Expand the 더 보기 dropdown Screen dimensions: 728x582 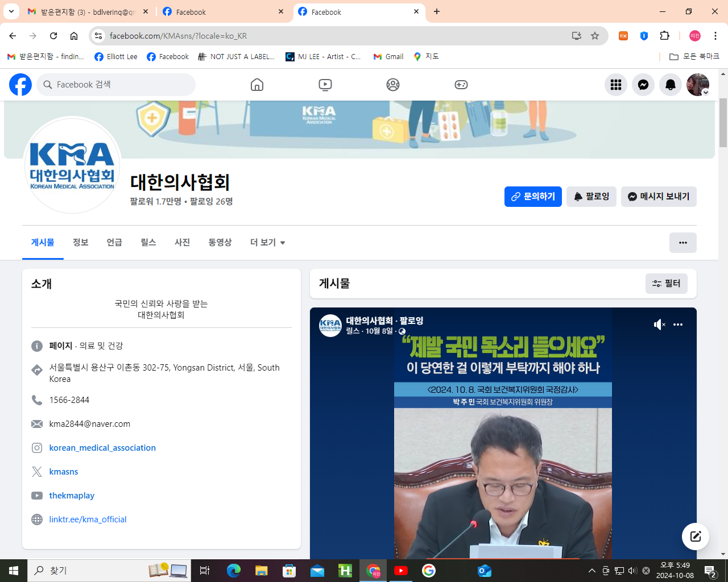coord(267,242)
